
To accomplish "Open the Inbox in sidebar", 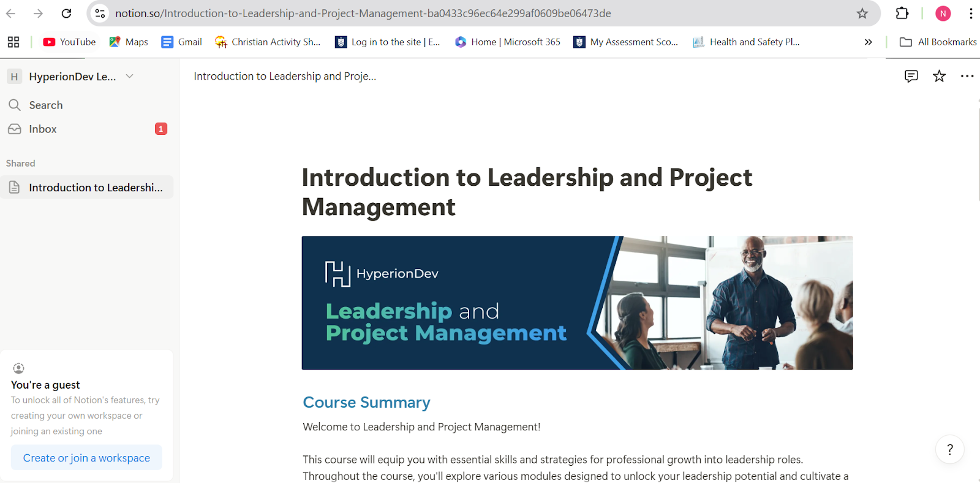I will coord(87,129).
